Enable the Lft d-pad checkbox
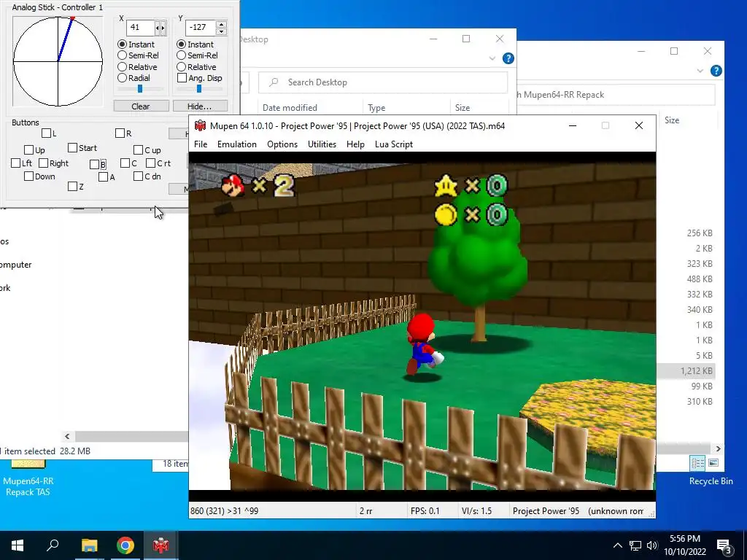Viewport: 747px width, 560px height. [x=16, y=163]
